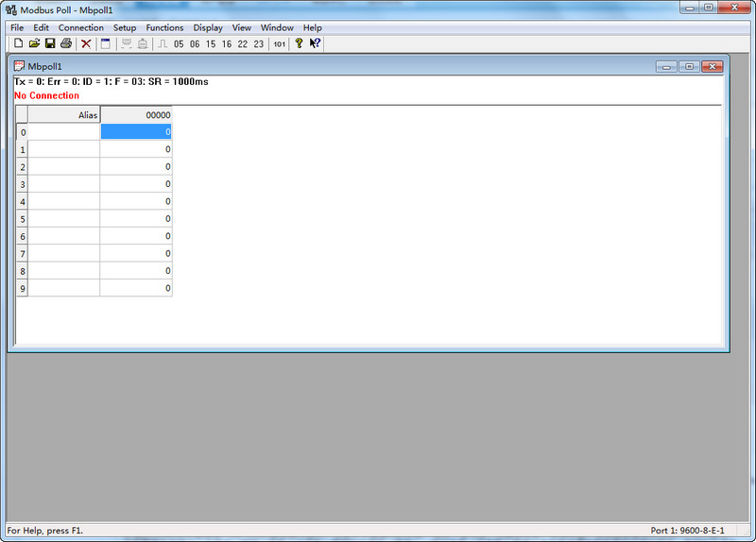756x542 pixels.
Task: Select the value cell in row 9
Action: point(136,288)
